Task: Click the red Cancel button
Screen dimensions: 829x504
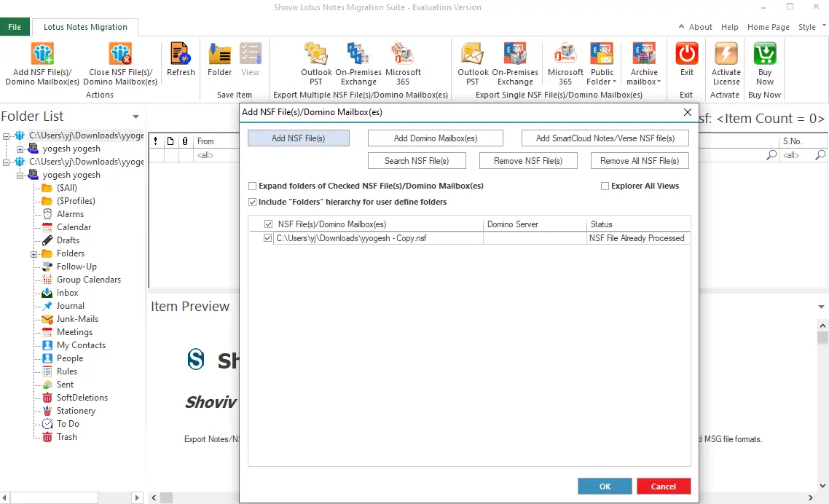Action: pos(664,487)
